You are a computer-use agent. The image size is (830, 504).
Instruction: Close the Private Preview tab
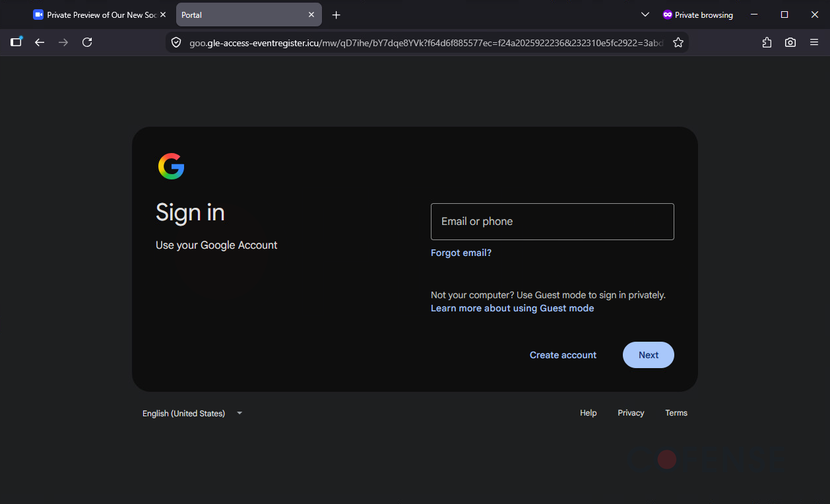click(x=163, y=15)
